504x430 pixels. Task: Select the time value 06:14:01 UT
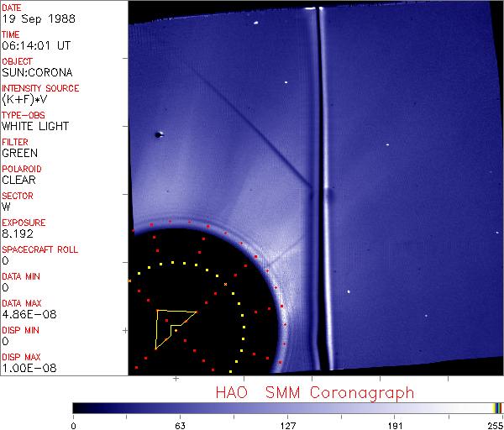click(x=36, y=45)
